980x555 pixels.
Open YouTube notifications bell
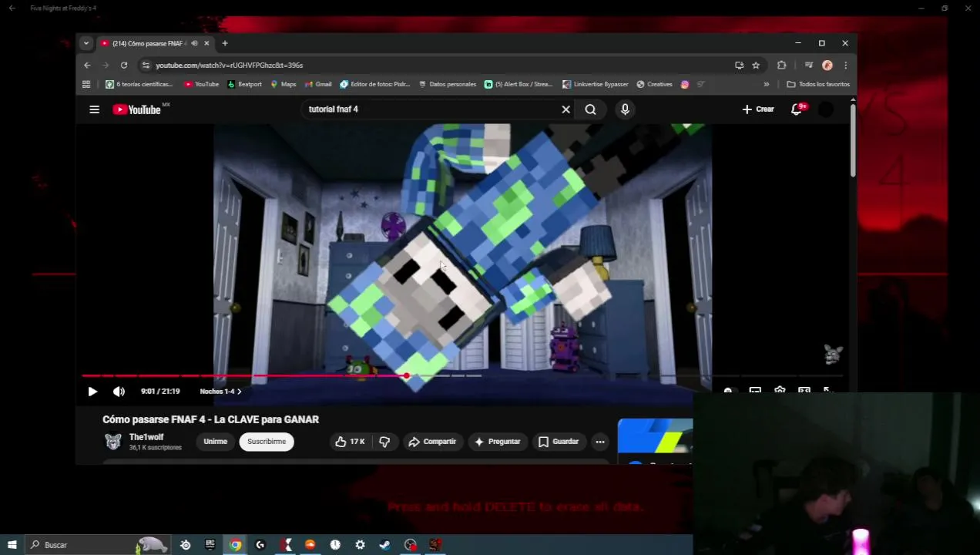point(797,109)
